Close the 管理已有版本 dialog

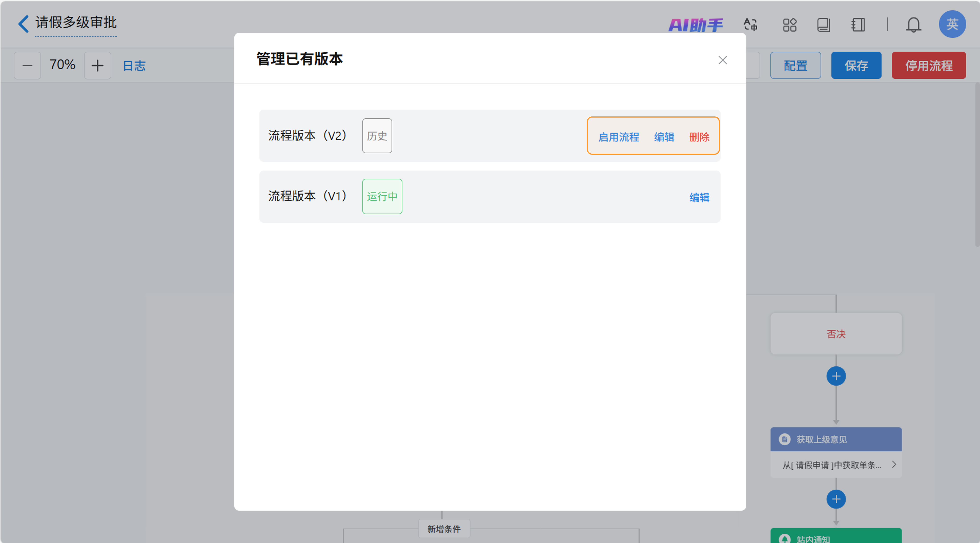tap(723, 60)
